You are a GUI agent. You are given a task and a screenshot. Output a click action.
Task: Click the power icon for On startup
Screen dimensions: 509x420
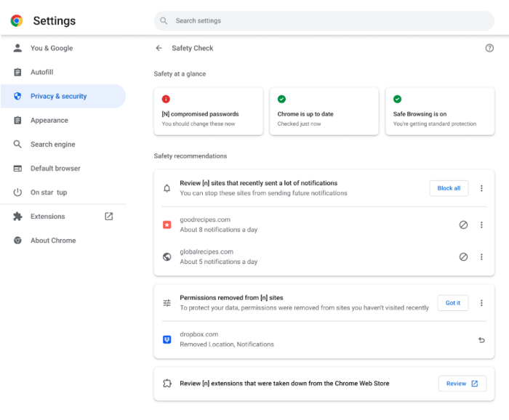(17, 193)
